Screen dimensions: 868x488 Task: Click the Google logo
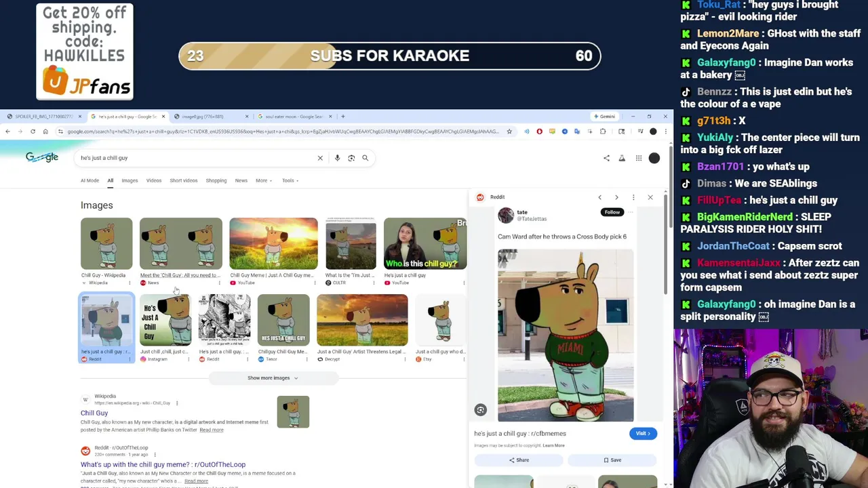42,157
